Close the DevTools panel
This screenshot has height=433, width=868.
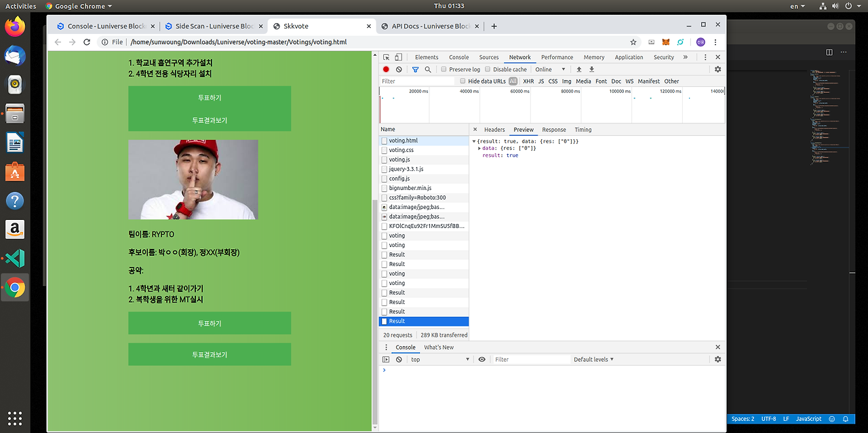coord(717,58)
